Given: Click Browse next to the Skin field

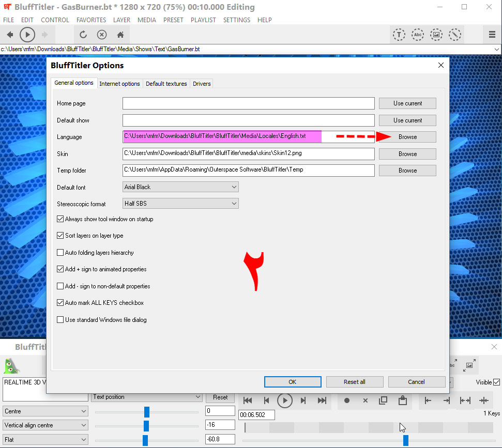Looking at the screenshot, I should point(407,154).
